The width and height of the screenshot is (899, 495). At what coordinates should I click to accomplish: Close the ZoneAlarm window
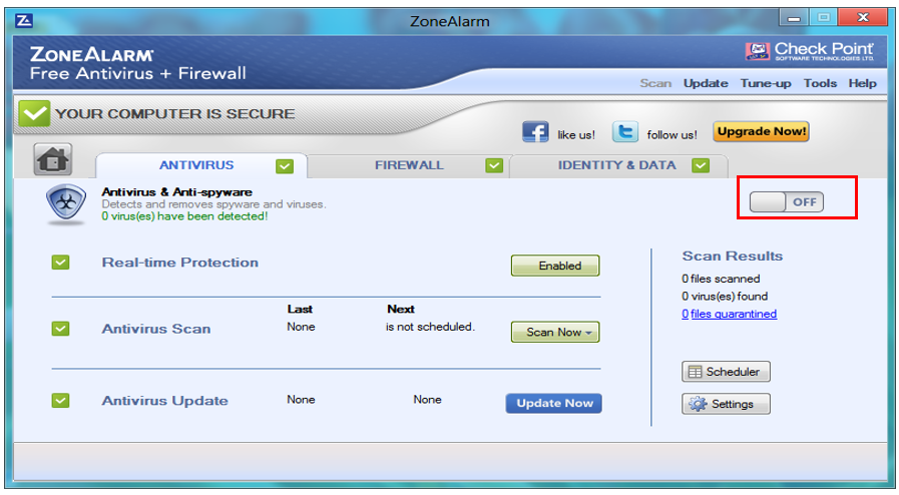(862, 18)
